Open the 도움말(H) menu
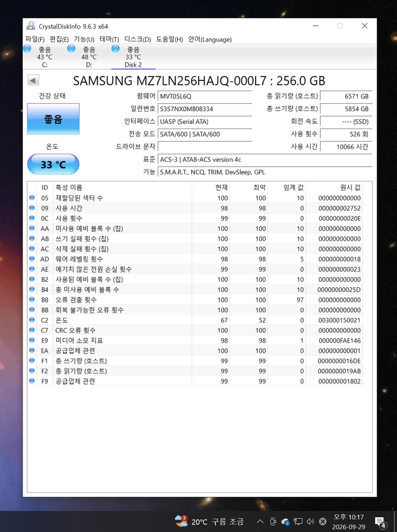The height and width of the screenshot is (532, 397). (169, 39)
